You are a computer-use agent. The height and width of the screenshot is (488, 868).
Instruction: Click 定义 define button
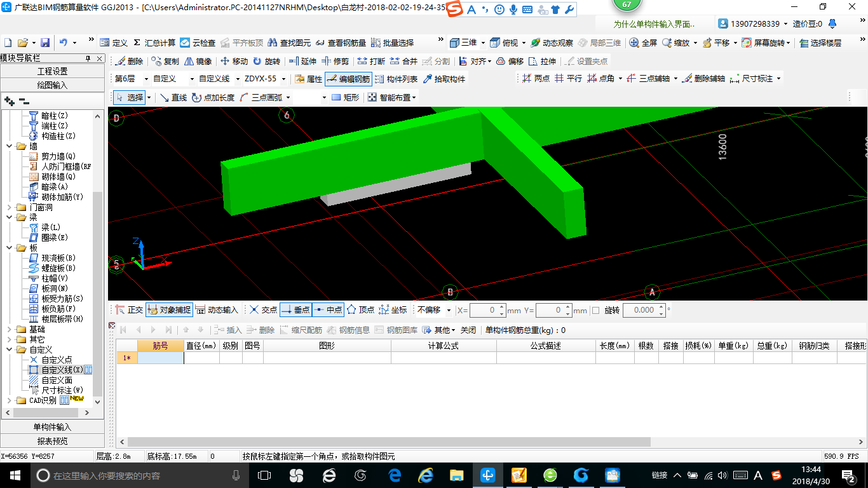click(114, 43)
